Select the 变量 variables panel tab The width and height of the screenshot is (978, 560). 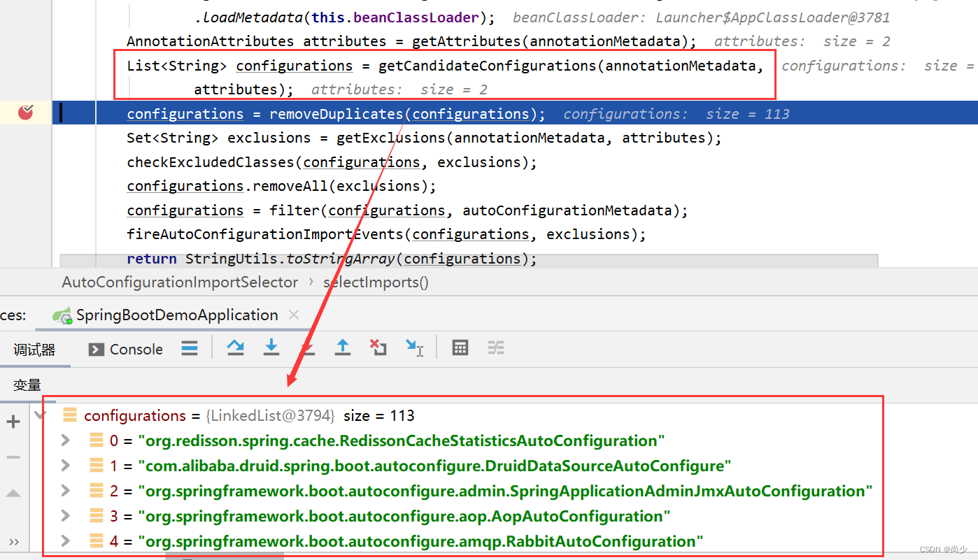[x=27, y=385]
